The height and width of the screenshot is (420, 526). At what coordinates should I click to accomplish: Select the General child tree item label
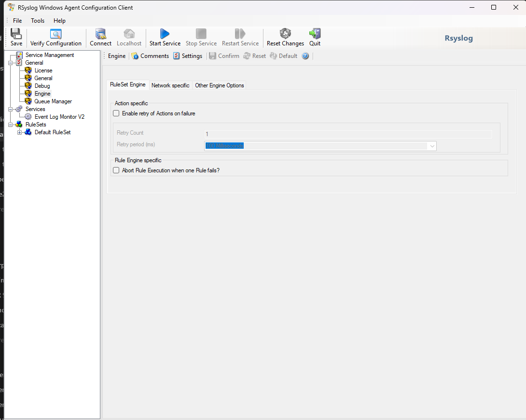(x=43, y=78)
